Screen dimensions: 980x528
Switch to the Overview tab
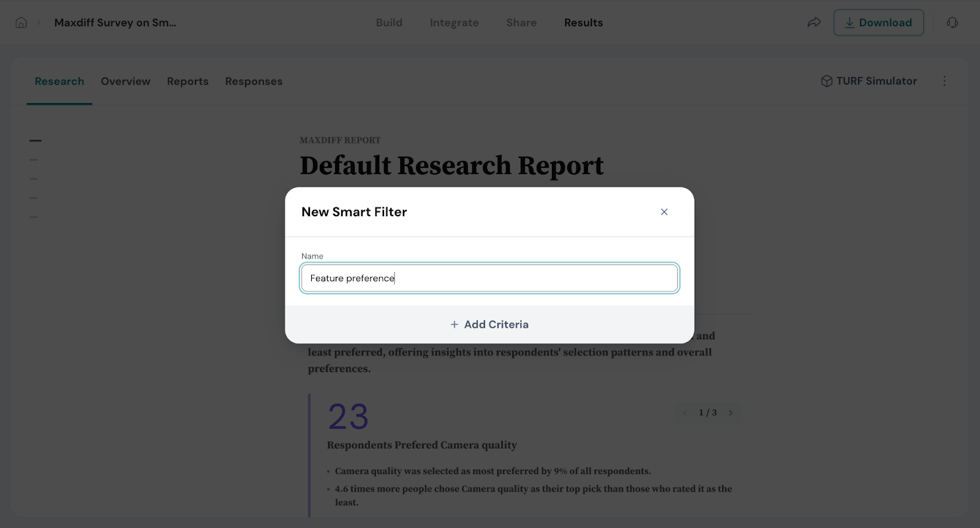pos(126,81)
